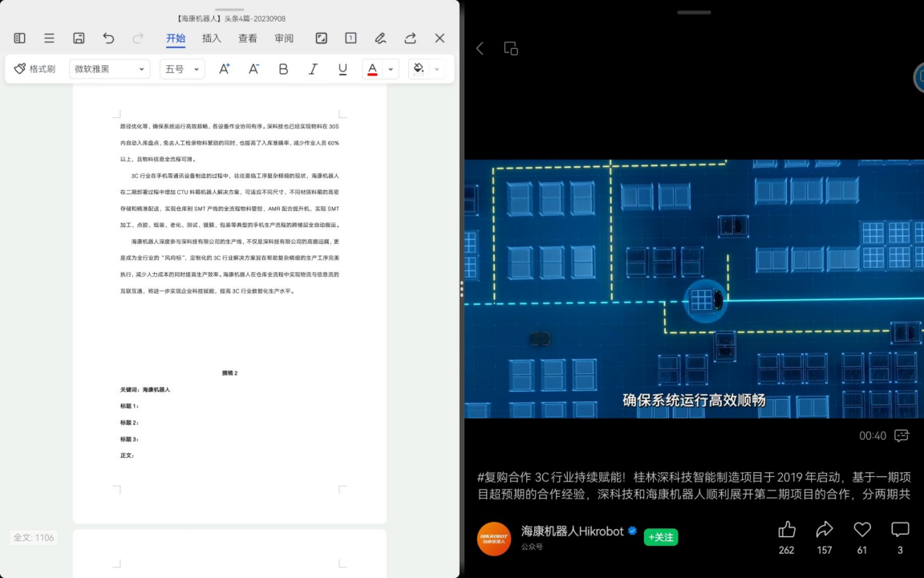This screenshot has height=578, width=924.
Task: Toggle full screen view icon
Action: coord(321,39)
